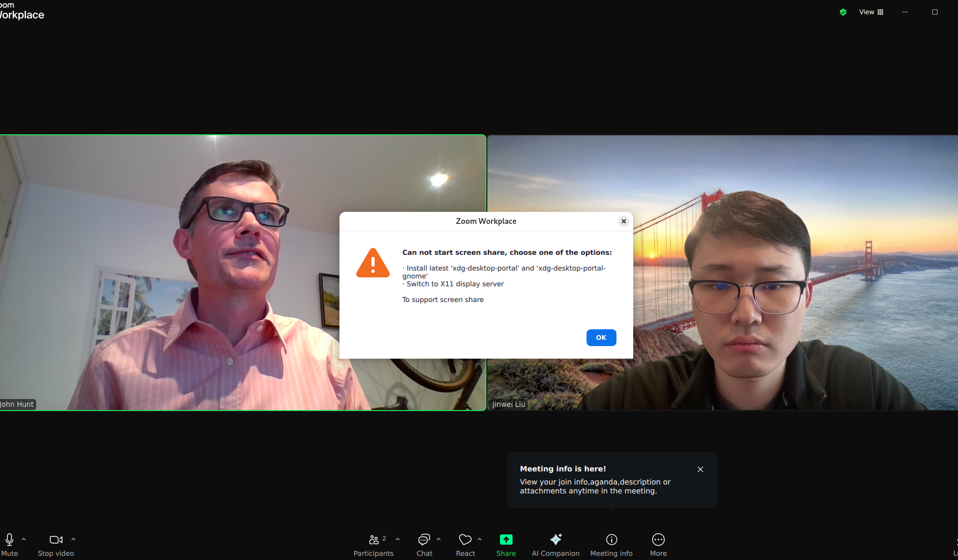Dismiss the 'Meeting info is here!' tooltip
This screenshot has width=958, height=560.
[700, 469]
